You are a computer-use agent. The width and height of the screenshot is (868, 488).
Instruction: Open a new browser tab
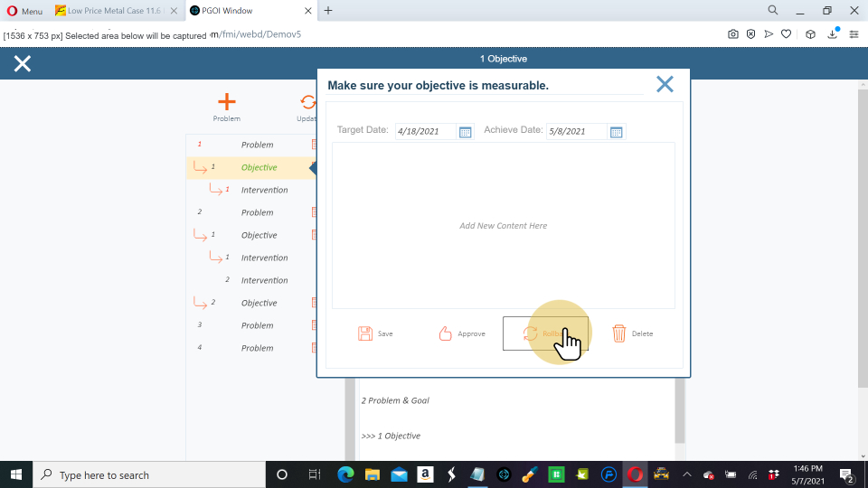(x=328, y=11)
